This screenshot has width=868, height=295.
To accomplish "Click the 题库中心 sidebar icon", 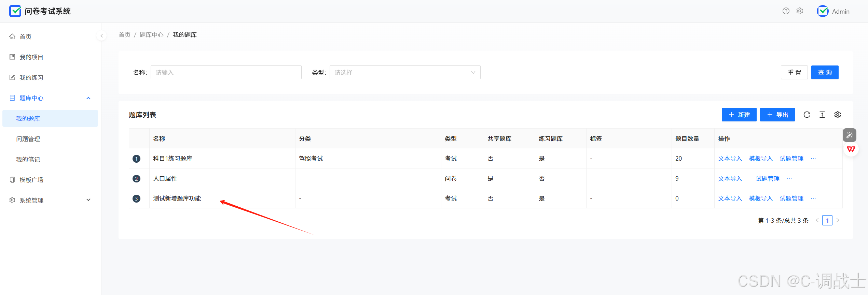I will (12, 98).
